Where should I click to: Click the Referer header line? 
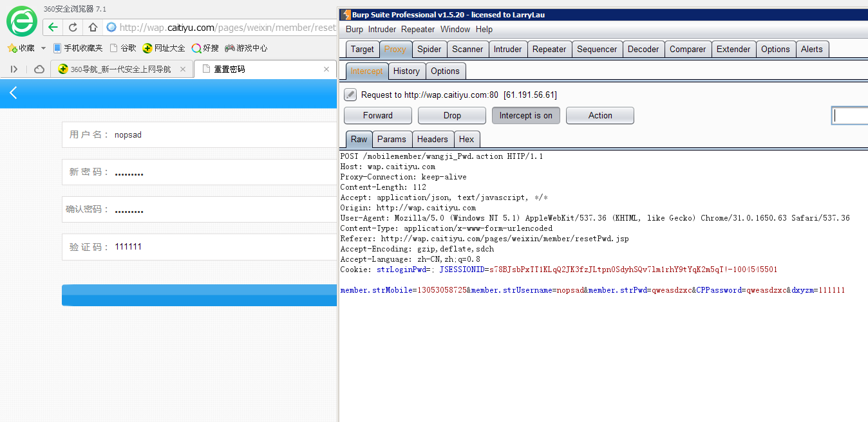[484, 239]
